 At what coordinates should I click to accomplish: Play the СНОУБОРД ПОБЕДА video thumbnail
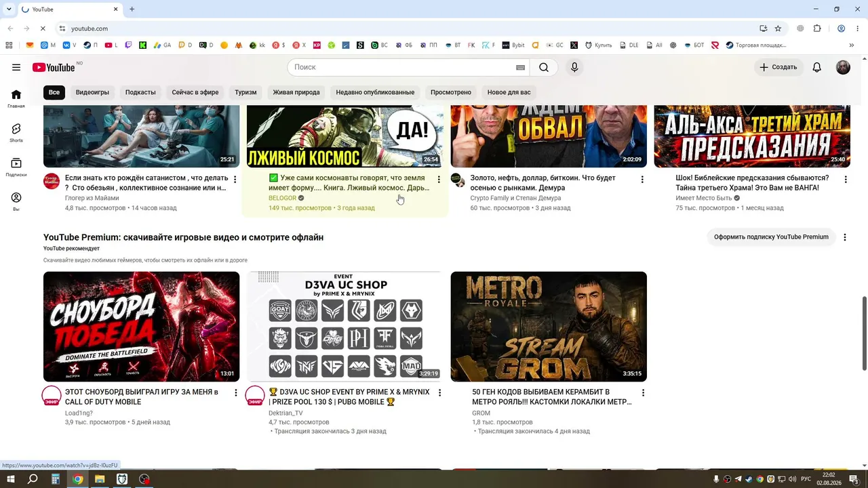(x=141, y=327)
